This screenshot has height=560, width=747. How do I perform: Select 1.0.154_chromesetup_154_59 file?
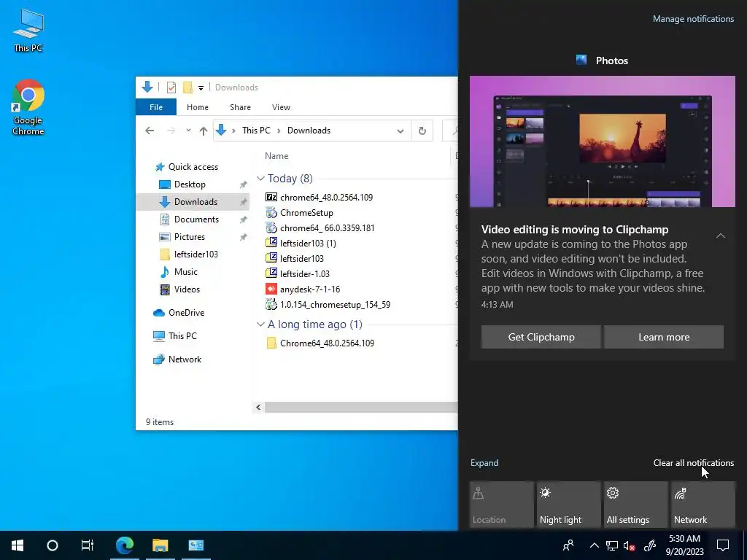click(x=335, y=304)
